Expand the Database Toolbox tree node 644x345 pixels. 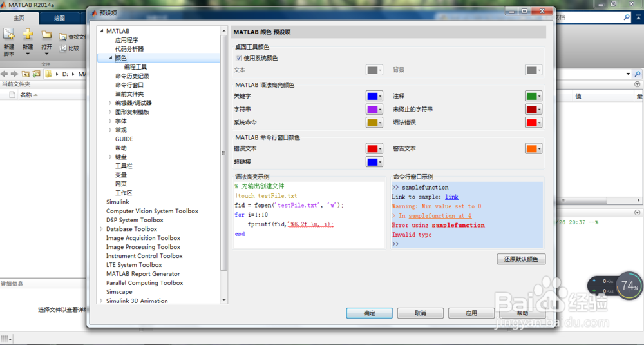click(x=102, y=229)
